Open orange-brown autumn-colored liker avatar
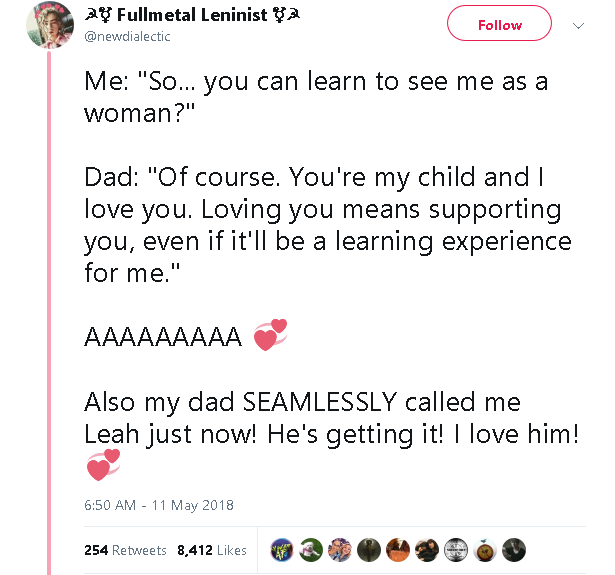615x575 pixels. 398,550
